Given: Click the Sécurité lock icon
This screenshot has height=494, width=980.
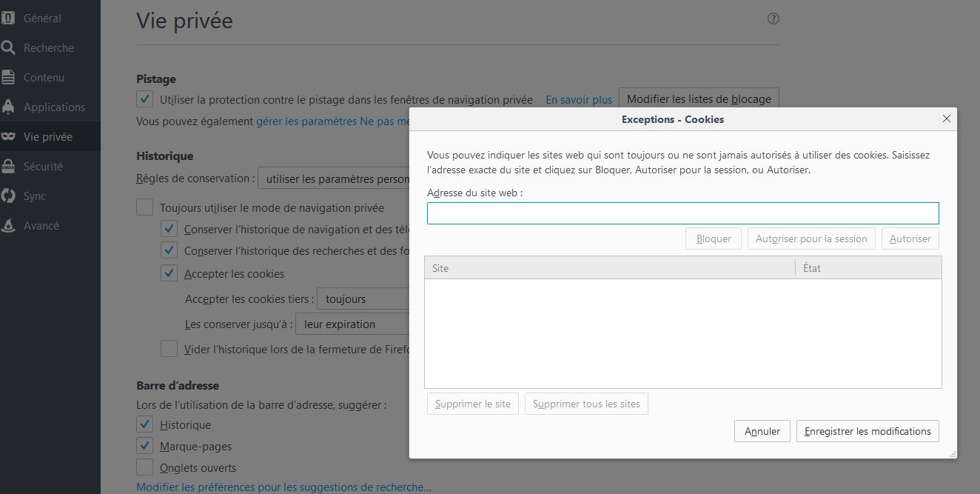Looking at the screenshot, I should click(x=8, y=166).
